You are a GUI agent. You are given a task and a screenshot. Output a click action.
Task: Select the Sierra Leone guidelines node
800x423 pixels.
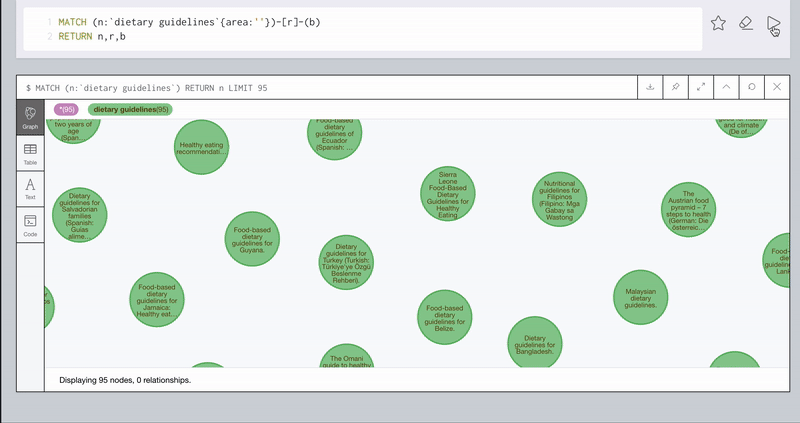[x=448, y=194]
